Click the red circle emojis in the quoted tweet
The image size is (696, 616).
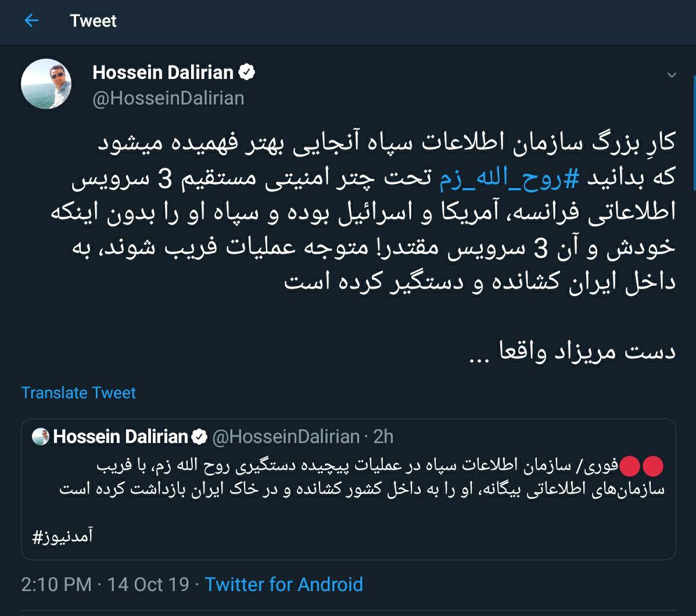641,466
